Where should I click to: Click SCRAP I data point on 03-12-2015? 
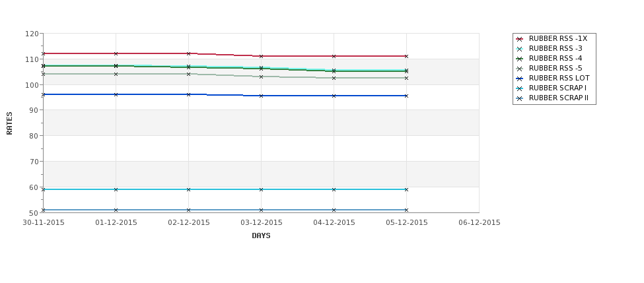[x=261, y=189]
